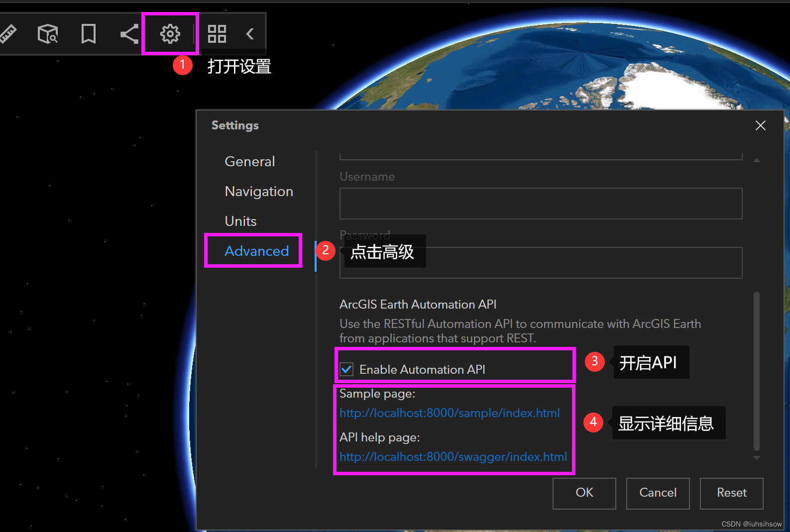Open the Bookmarks icon in toolbar
Screen dimensions: 790x532
[x=89, y=34]
